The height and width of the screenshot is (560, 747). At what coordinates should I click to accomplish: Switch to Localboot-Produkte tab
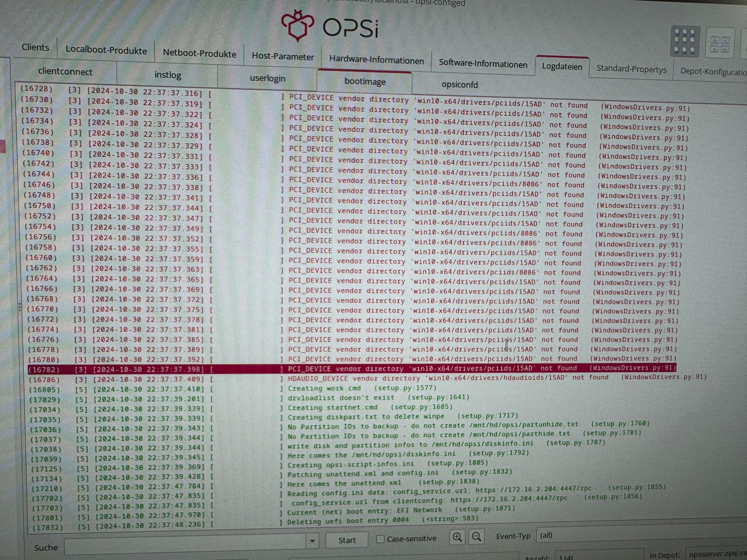(106, 50)
